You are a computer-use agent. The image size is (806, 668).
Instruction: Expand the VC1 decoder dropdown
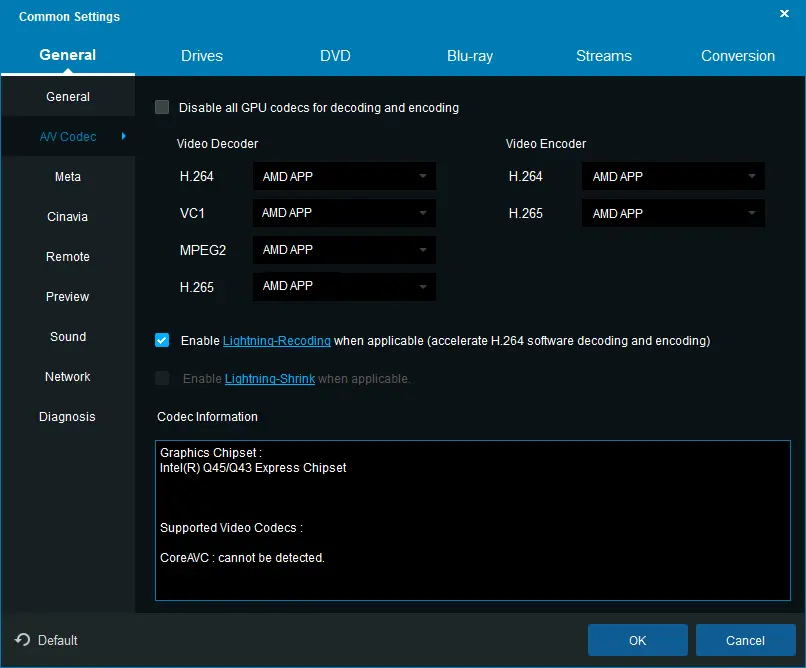[344, 213]
